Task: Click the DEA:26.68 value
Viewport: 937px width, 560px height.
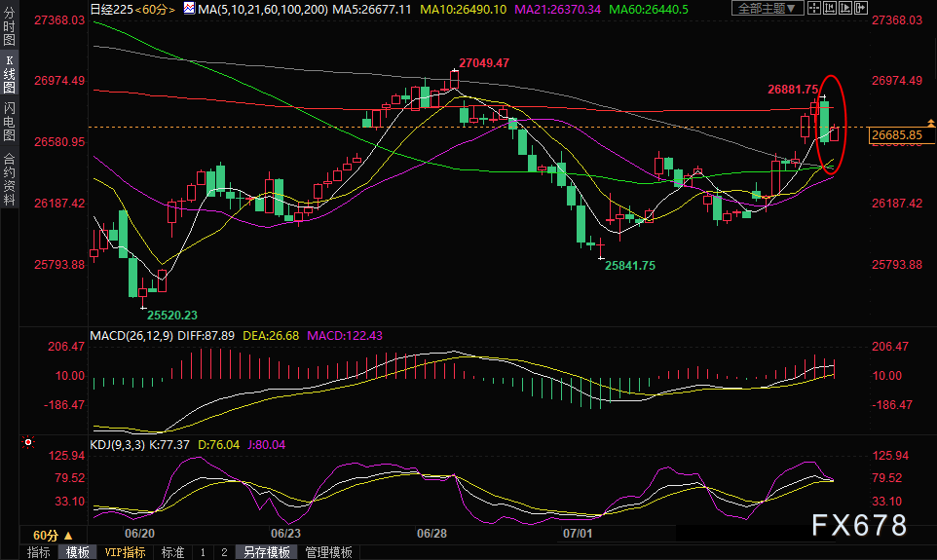Action: pyautogui.click(x=271, y=335)
